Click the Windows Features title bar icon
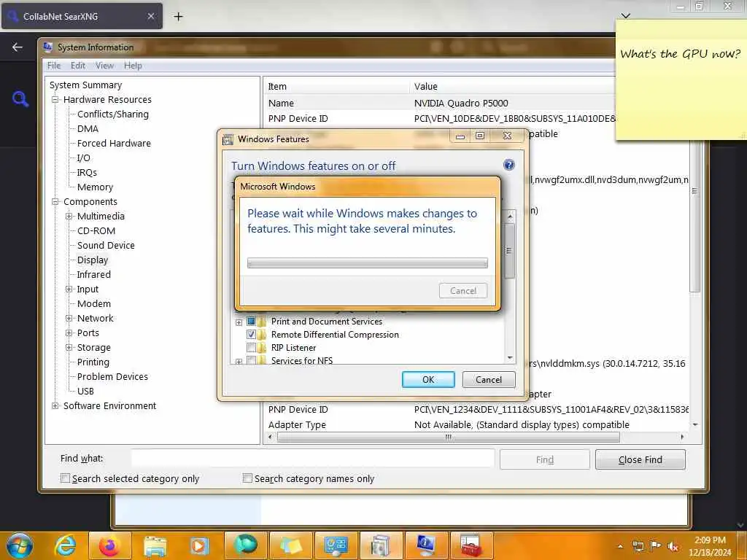 [x=228, y=139]
